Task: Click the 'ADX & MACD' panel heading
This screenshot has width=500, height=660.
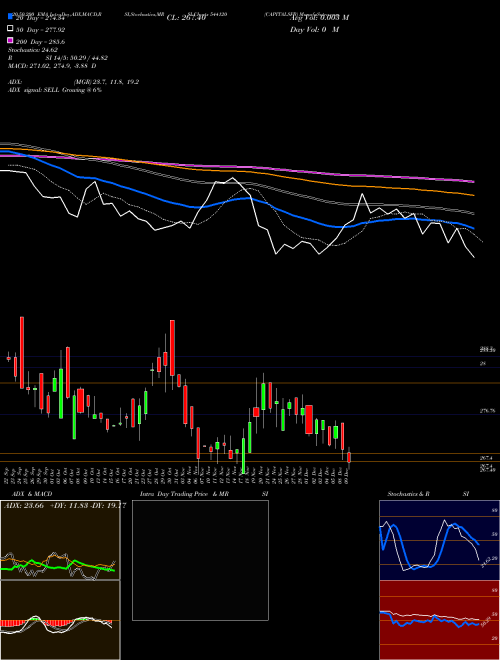Action: pos(32,494)
